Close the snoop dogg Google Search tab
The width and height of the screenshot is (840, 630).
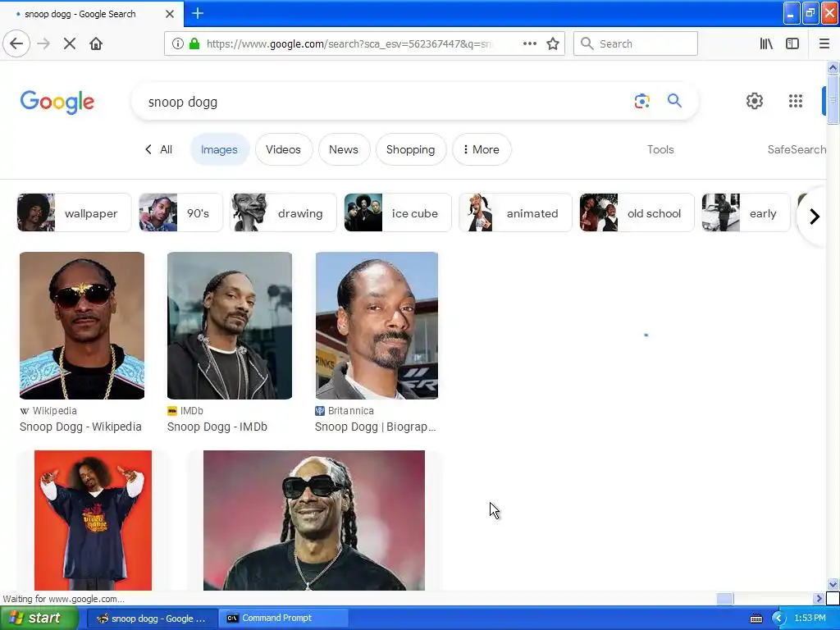point(169,14)
